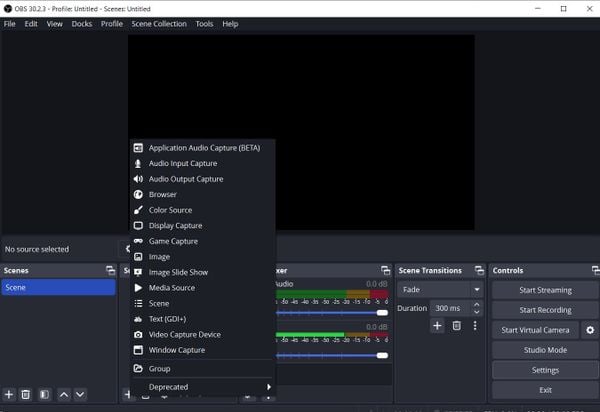Click the transition Duration field
Viewport: 600px width, 412px height.
(x=446, y=308)
